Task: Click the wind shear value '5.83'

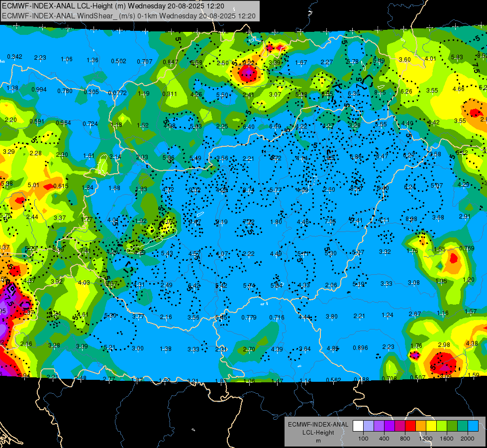Action: point(457,57)
